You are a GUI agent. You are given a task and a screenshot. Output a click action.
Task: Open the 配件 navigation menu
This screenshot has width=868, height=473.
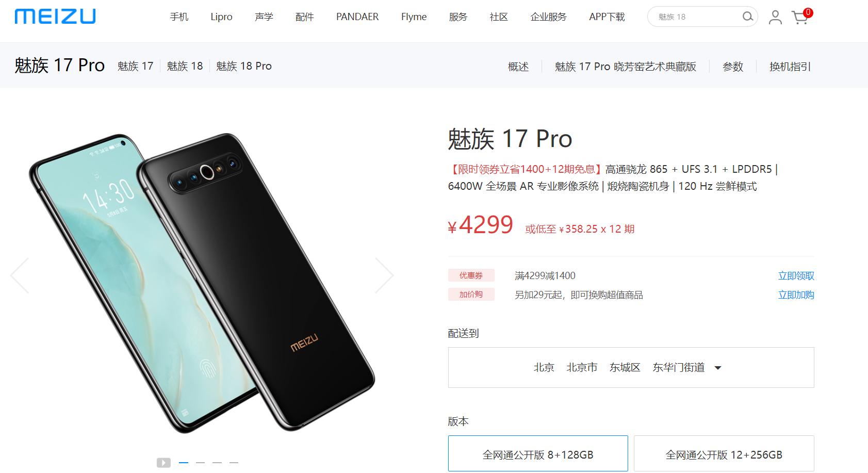(x=304, y=17)
